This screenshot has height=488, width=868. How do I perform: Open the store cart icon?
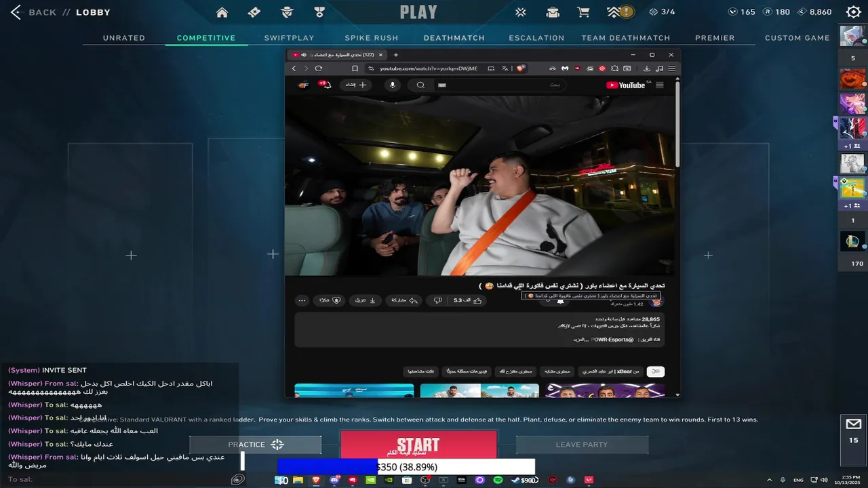583,12
